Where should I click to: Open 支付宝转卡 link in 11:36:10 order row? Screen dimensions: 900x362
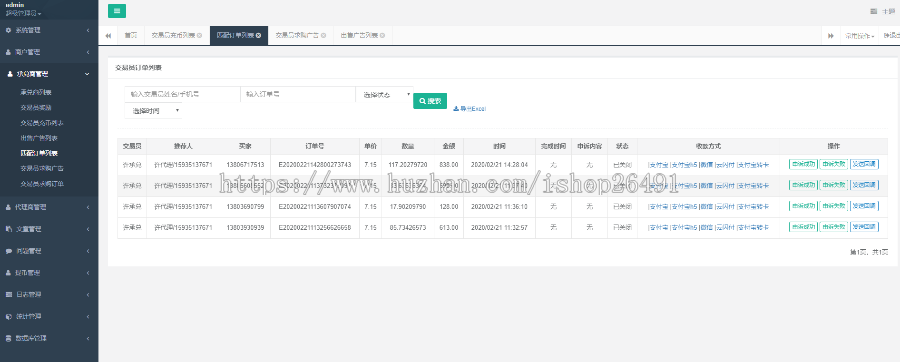click(754, 207)
